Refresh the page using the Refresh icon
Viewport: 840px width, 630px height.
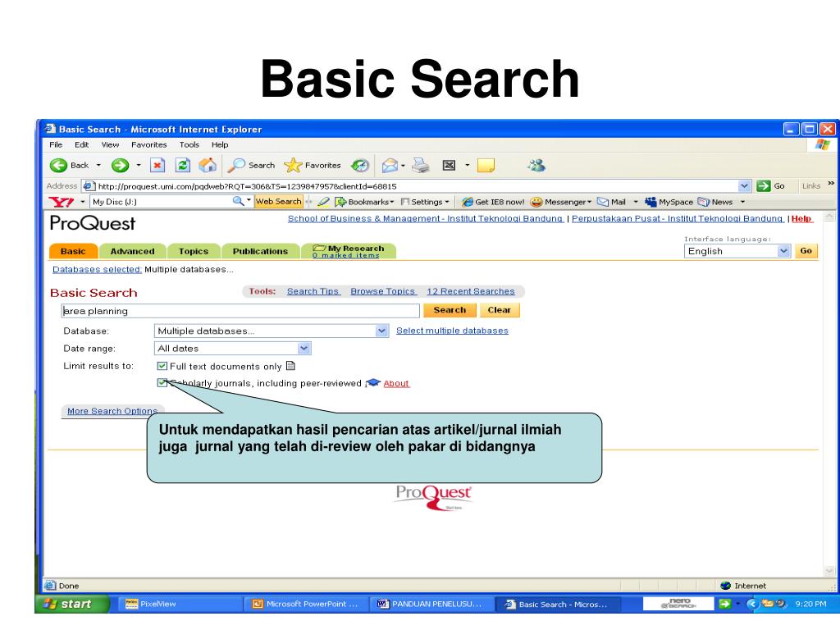183,166
